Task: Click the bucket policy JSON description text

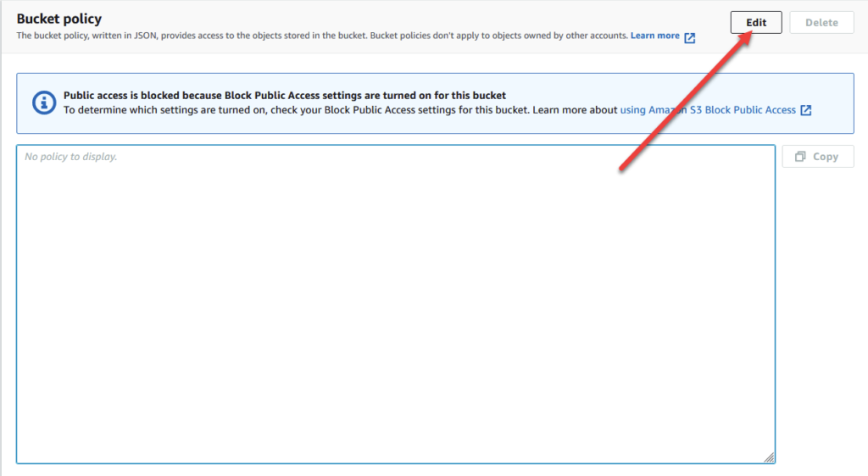Action: (x=322, y=36)
